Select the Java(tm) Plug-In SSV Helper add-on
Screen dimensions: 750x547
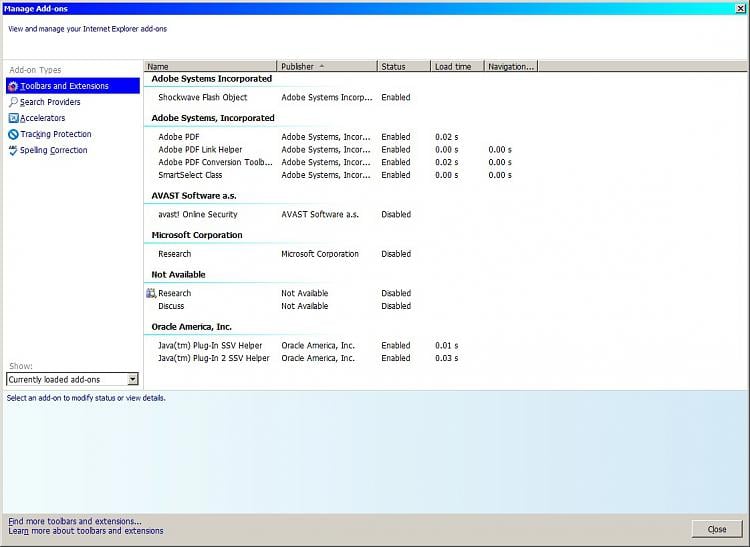point(210,345)
